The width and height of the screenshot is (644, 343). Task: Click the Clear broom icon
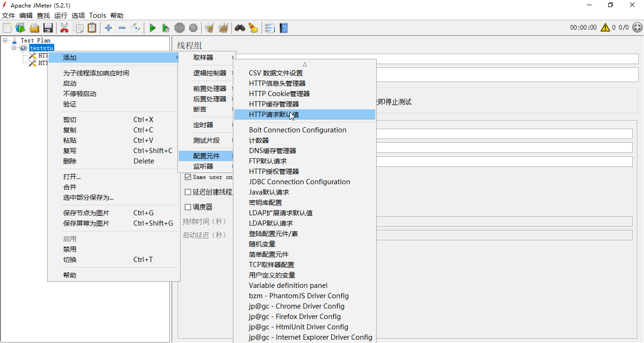coord(209,28)
